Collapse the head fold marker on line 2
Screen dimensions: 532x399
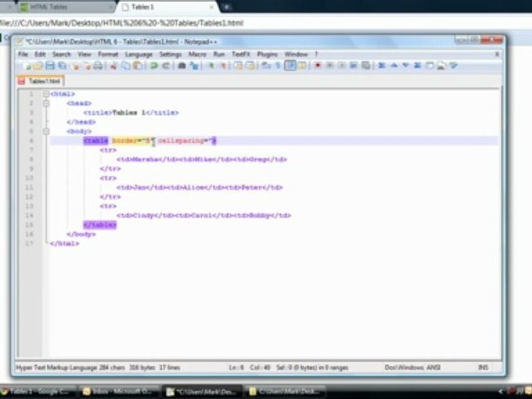pos(46,103)
